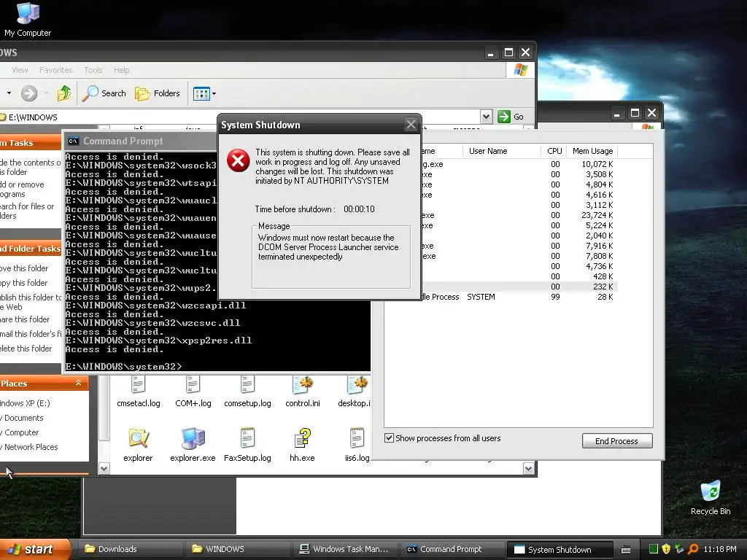The height and width of the screenshot is (560, 747).
Task: Open the Tools menu
Action: pyautogui.click(x=93, y=70)
